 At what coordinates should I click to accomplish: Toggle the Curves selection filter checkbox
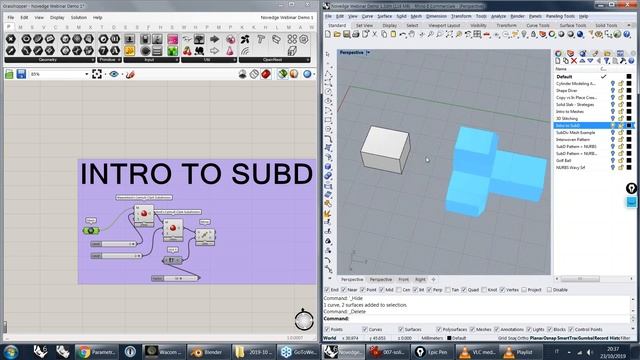point(365,329)
